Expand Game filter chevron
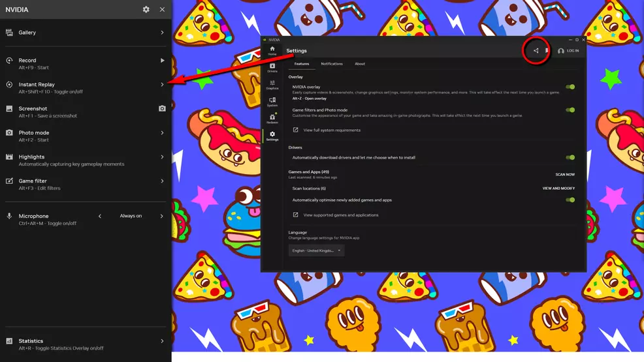644x362 pixels. (162, 181)
